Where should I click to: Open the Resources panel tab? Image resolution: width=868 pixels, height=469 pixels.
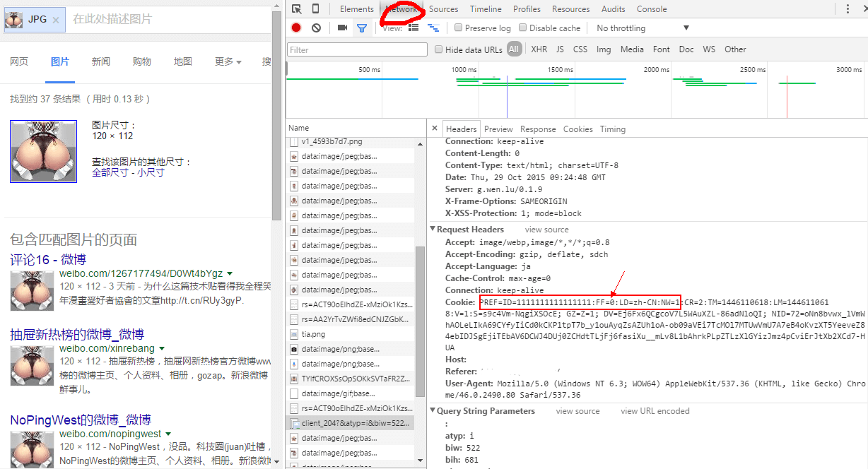pyautogui.click(x=570, y=9)
